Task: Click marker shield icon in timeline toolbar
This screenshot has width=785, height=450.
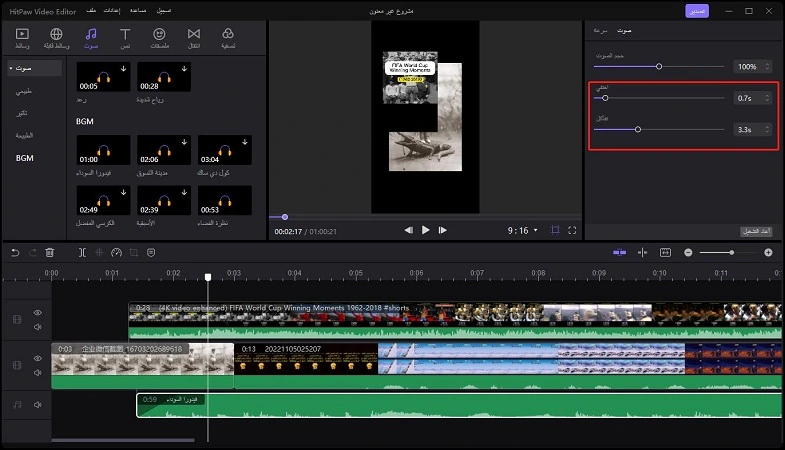Action: [151, 253]
